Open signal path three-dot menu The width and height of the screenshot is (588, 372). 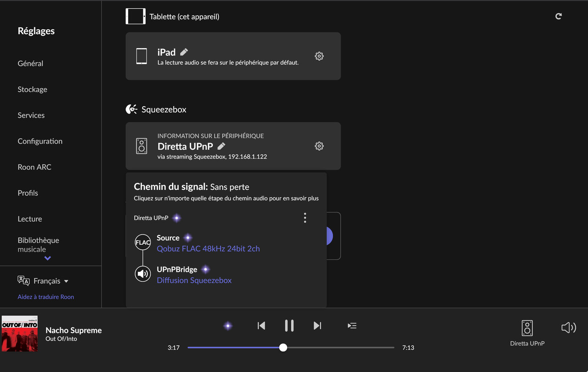(x=305, y=218)
